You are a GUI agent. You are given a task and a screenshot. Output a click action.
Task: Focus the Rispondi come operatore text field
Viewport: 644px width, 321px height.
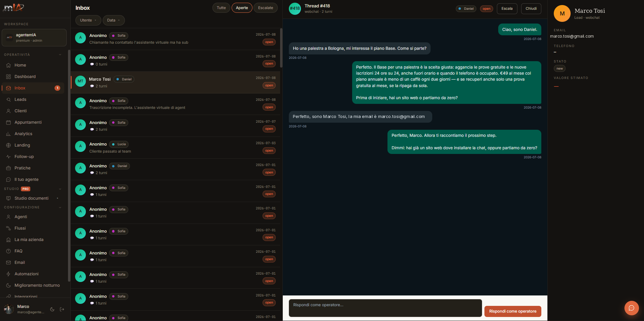coord(385,308)
